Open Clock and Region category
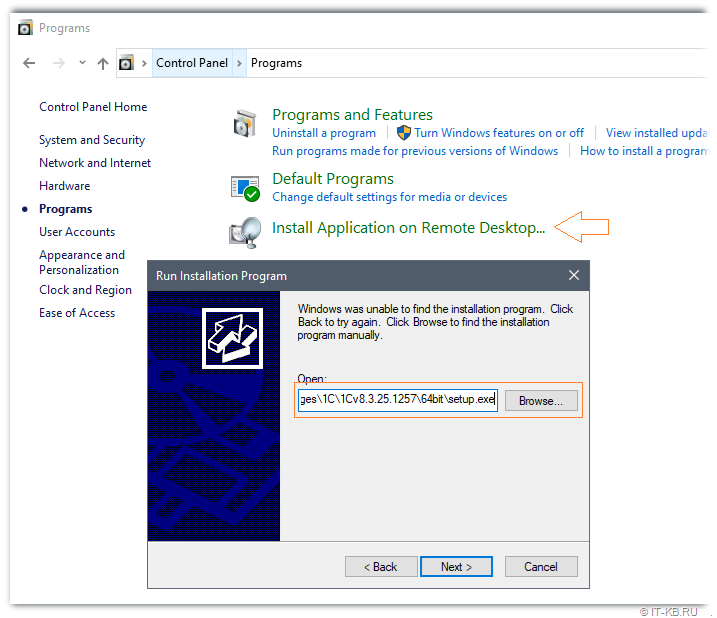 tap(86, 290)
